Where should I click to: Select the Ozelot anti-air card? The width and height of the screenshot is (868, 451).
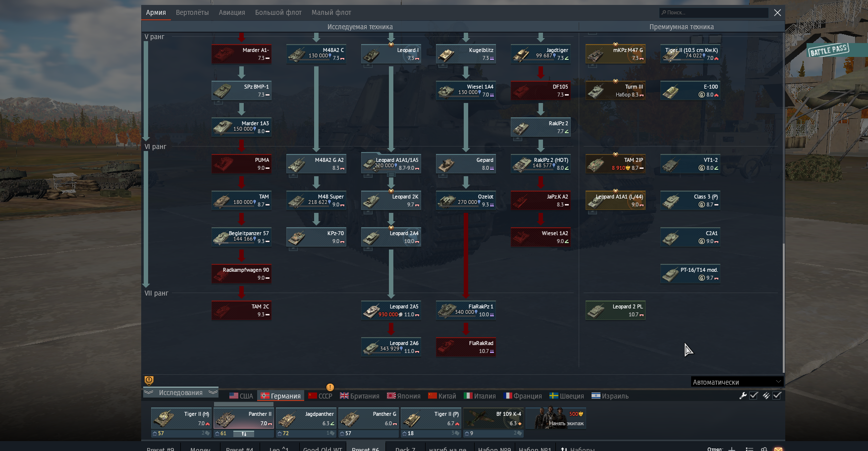[x=466, y=200]
